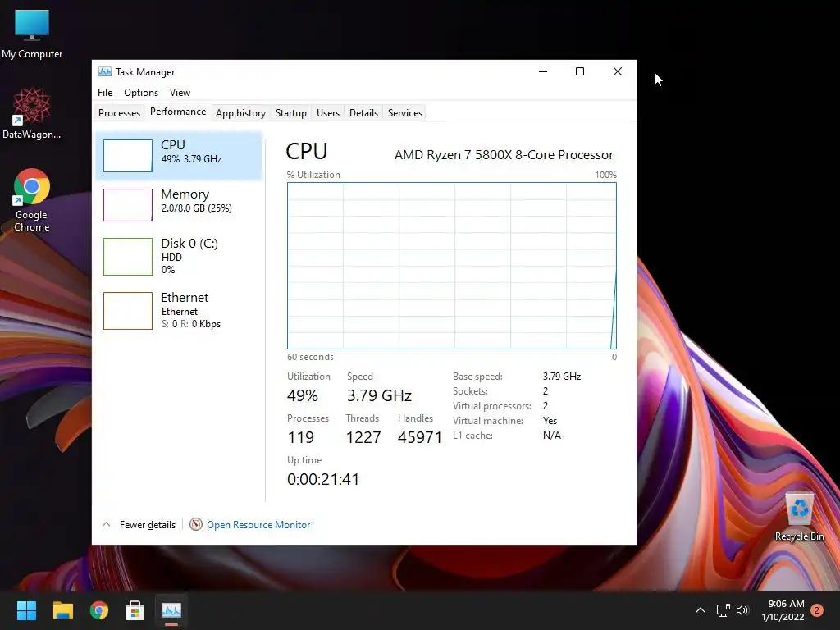
Task: Click the up time value 0:00:21:41
Action: 323,479
